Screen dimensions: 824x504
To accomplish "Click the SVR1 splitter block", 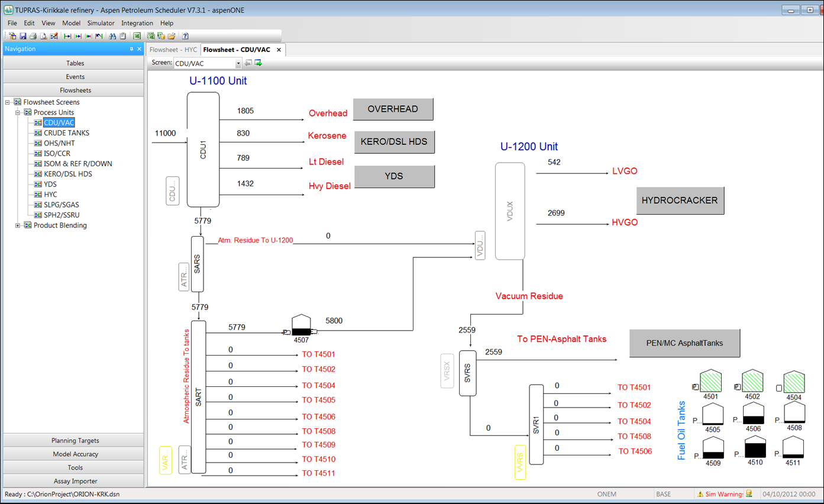I will [536, 424].
